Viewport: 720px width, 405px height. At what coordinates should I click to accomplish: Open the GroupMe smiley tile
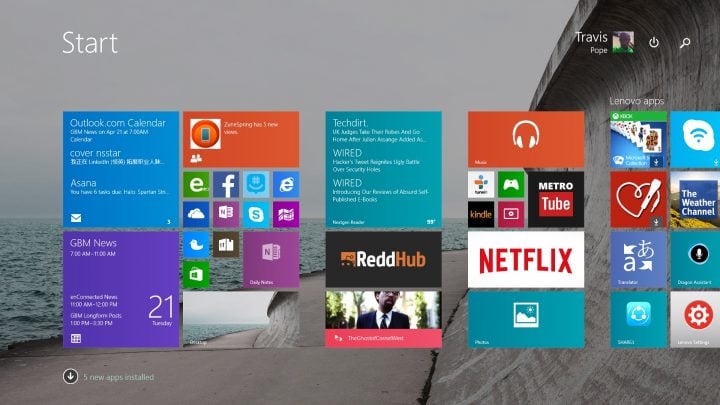click(256, 184)
